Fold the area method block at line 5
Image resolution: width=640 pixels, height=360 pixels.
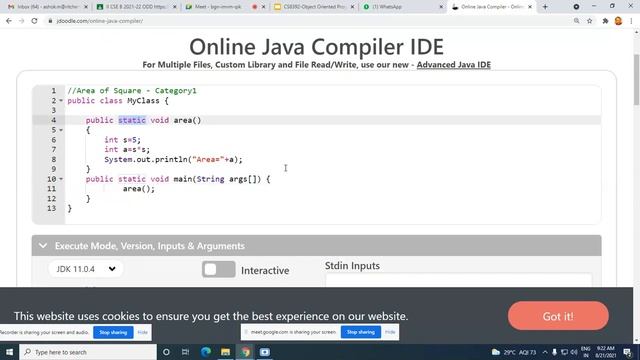[x=61, y=130]
